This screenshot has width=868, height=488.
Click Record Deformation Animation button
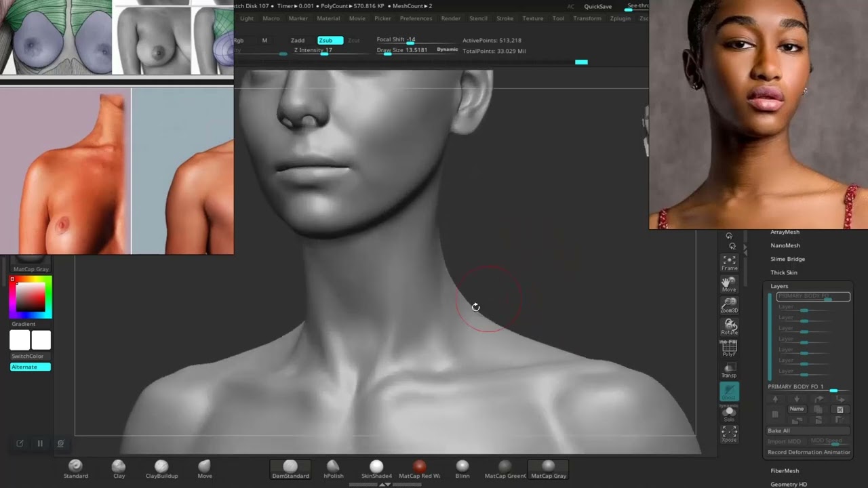[x=808, y=452]
